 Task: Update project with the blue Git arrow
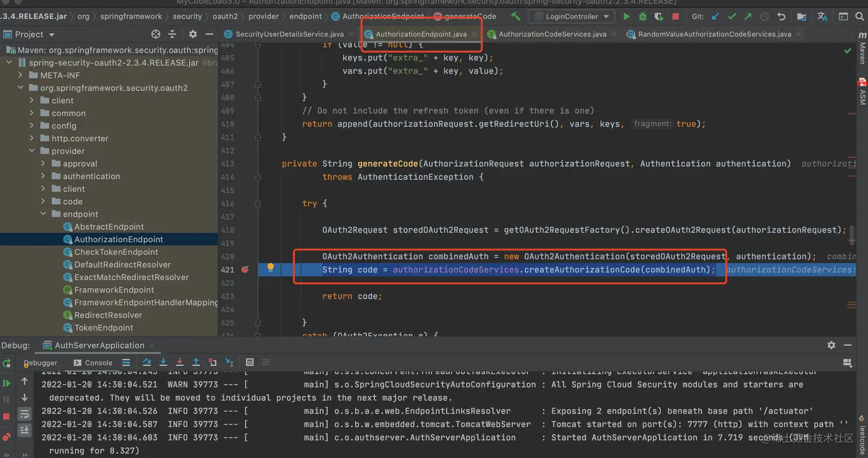715,17
